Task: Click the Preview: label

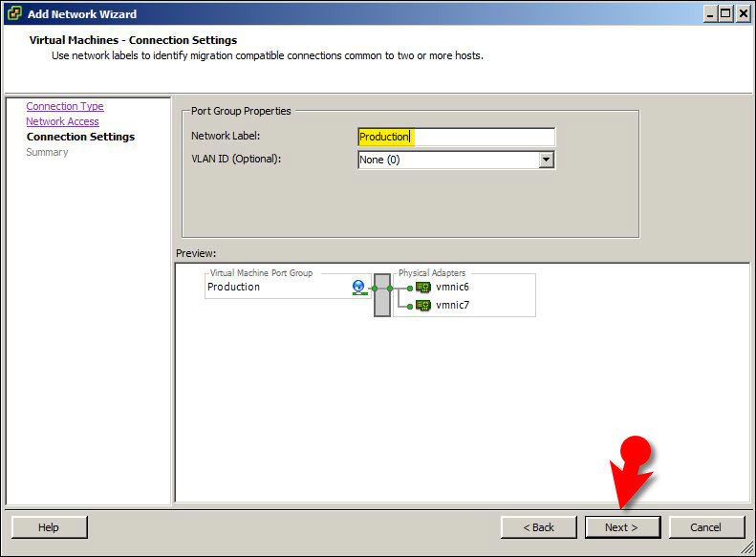Action: [x=196, y=253]
